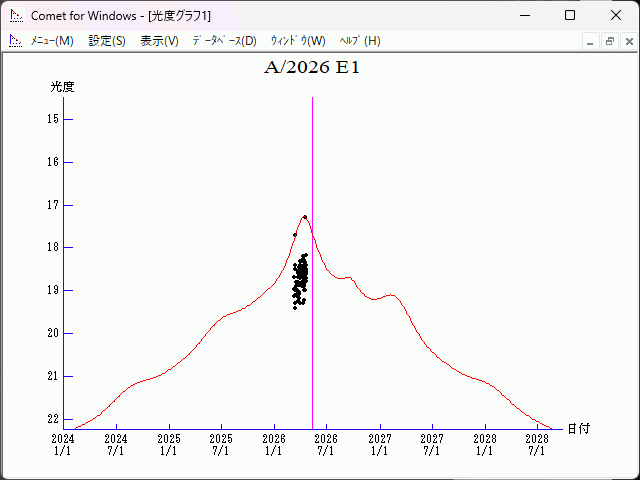The image size is (640, 480).
Task: Open the メニュー(M) menu
Action: pos(52,41)
